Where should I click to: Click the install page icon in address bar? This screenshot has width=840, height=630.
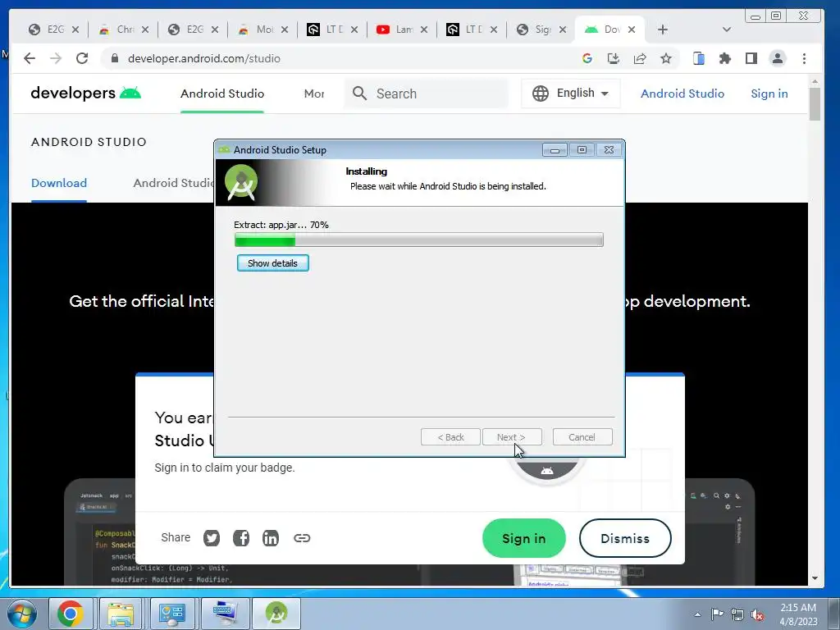click(x=614, y=58)
